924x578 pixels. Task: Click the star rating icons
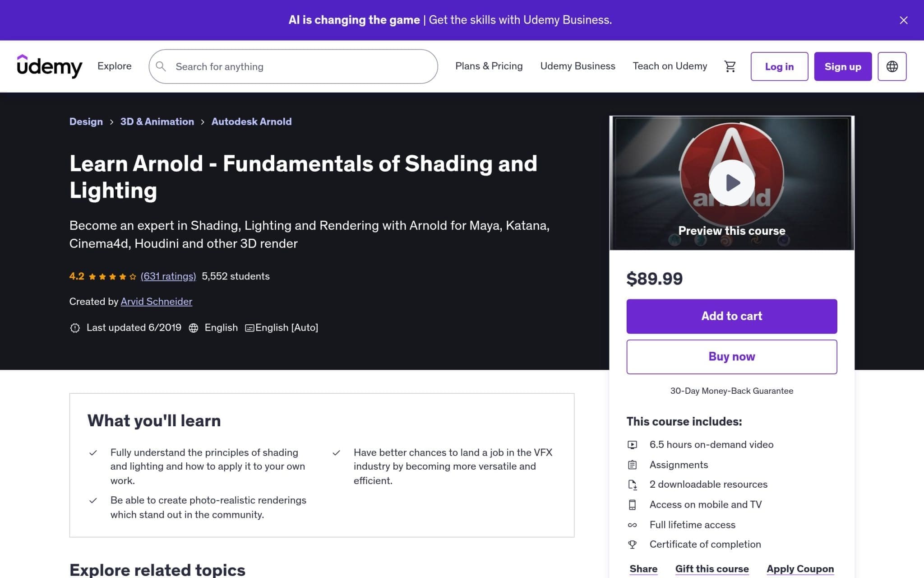112,277
